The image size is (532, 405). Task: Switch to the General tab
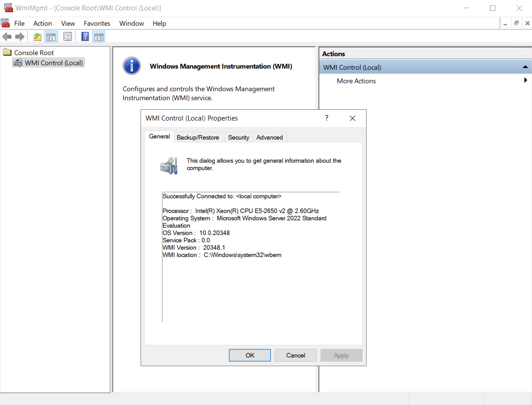(x=160, y=137)
